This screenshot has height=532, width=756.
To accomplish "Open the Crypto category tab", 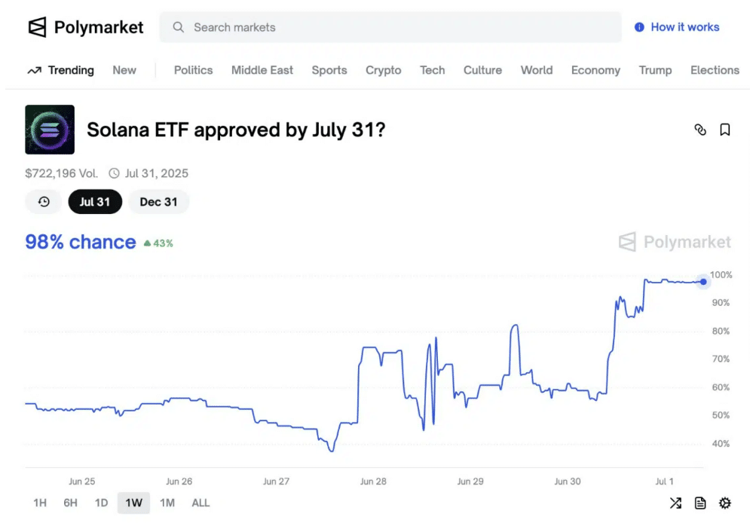I will (384, 70).
